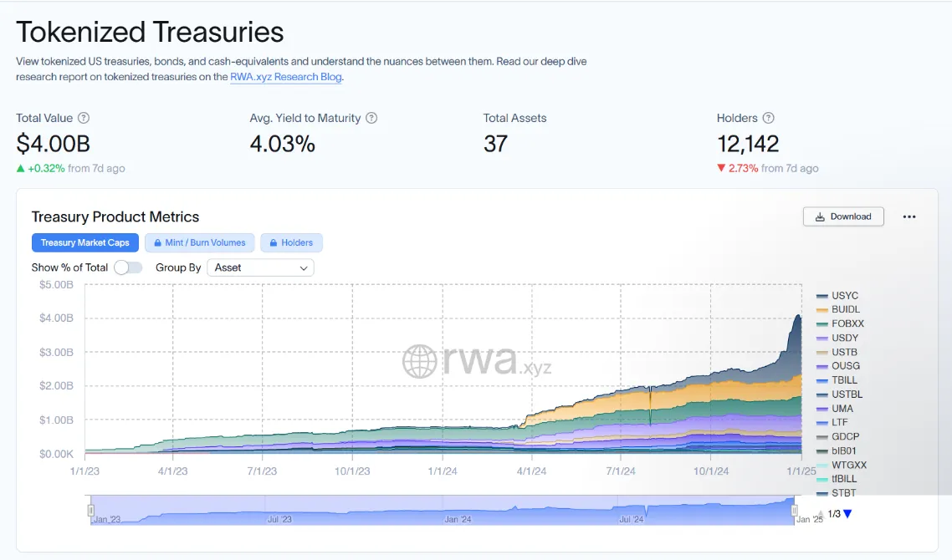This screenshot has width=952, height=560.
Task: Click the help icon beside Total Value
Action: pyautogui.click(x=84, y=118)
